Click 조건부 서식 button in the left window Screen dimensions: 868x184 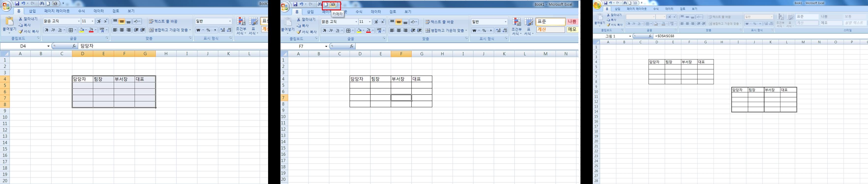click(241, 26)
